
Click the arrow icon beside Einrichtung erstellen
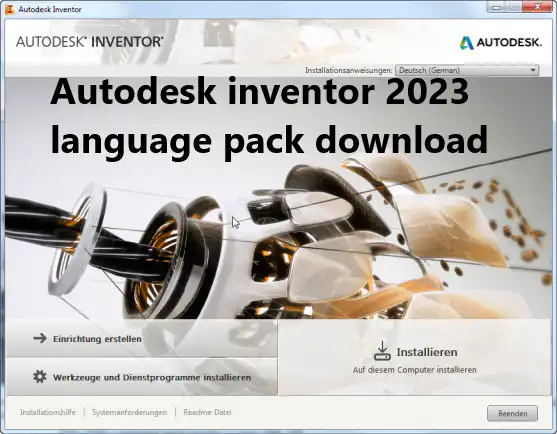[x=40, y=338]
